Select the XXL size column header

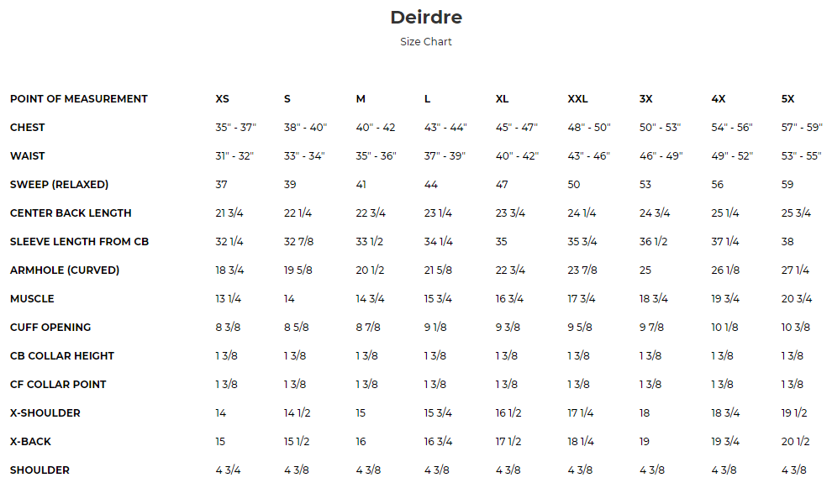tap(577, 99)
